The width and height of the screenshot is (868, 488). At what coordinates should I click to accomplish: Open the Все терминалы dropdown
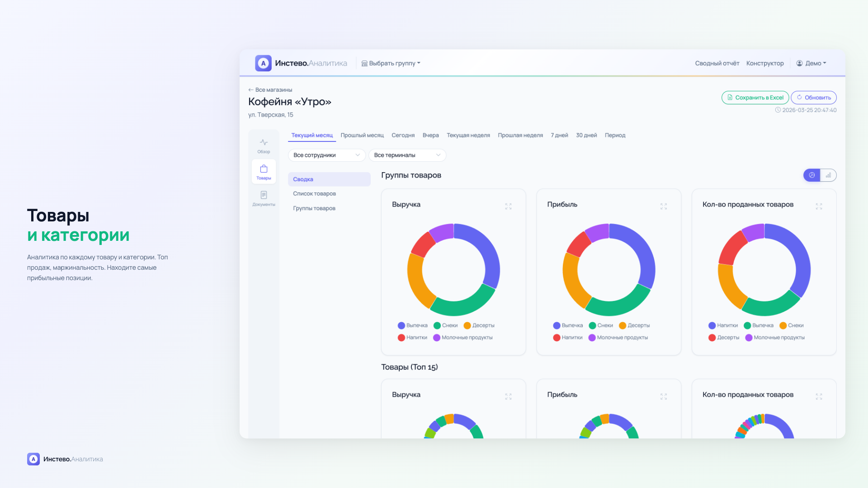point(407,155)
